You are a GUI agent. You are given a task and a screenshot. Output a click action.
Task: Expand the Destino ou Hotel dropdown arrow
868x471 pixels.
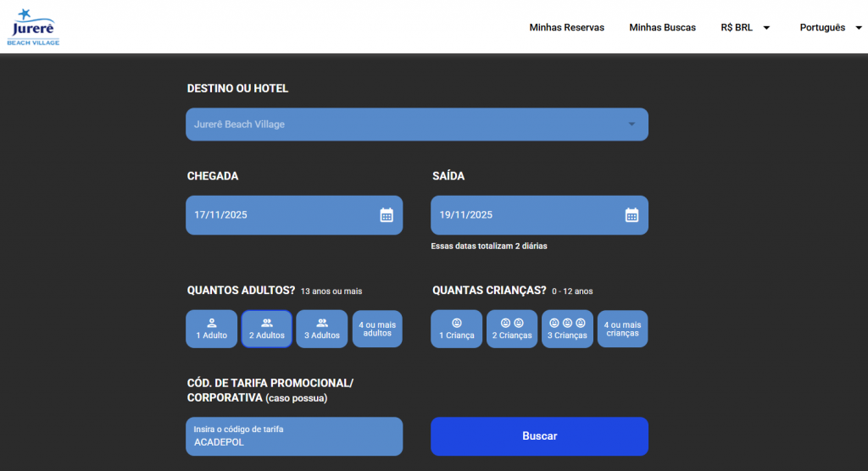click(x=632, y=125)
